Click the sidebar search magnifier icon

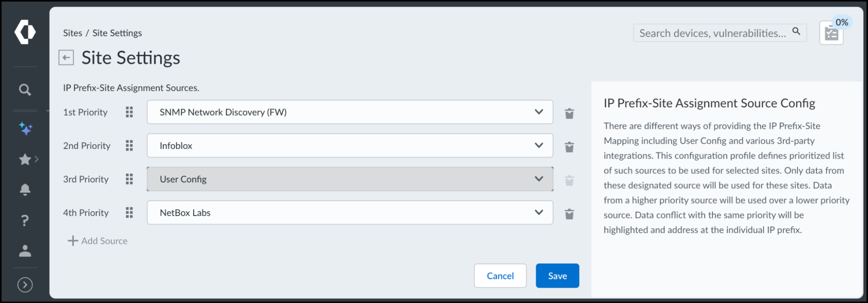[x=25, y=89]
